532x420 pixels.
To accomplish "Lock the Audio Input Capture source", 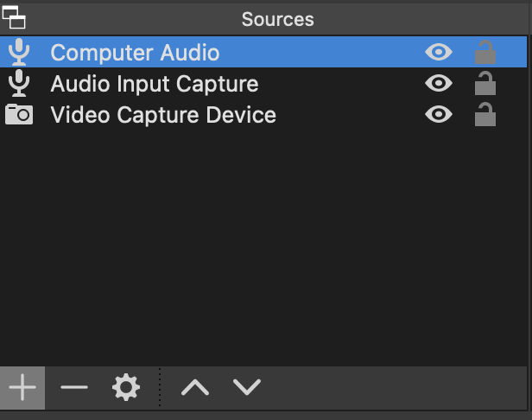I will [485, 83].
